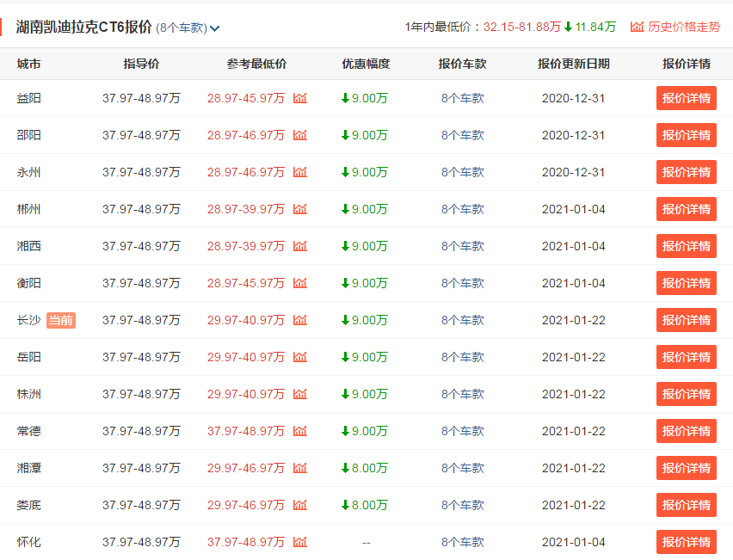Screen dimensions: 733x560
Task: Click lowest price 28.97-45.97万 in 益阳 row
Action: tap(246, 98)
